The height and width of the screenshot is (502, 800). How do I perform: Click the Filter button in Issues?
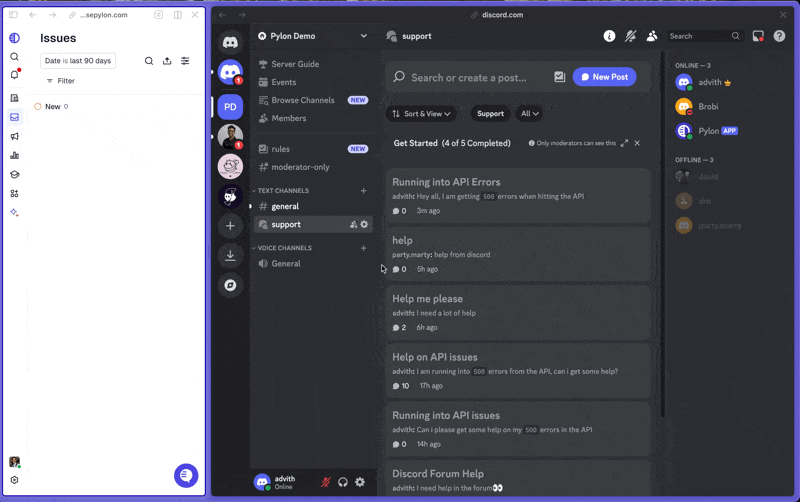point(61,81)
